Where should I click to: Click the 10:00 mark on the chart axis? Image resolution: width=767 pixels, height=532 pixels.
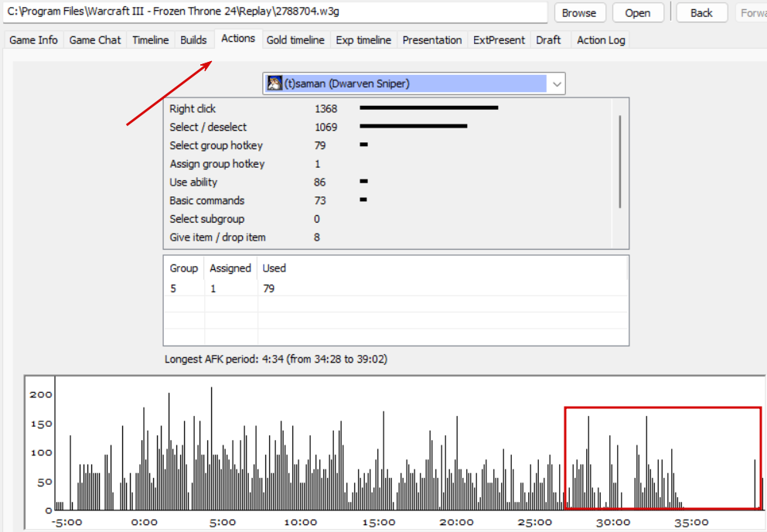(x=300, y=522)
